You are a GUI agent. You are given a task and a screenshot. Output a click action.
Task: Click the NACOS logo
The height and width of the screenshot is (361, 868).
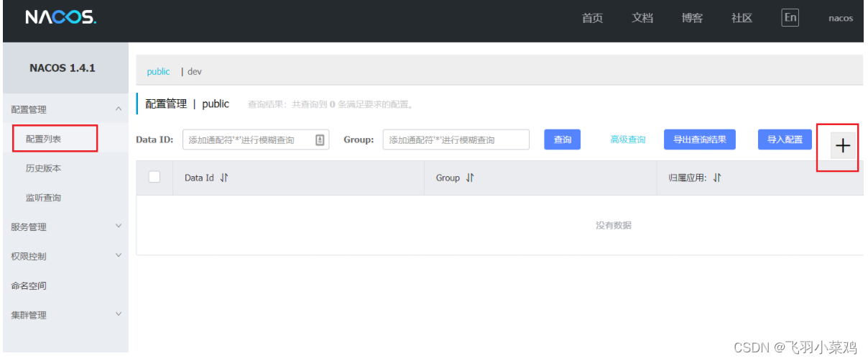click(x=60, y=17)
